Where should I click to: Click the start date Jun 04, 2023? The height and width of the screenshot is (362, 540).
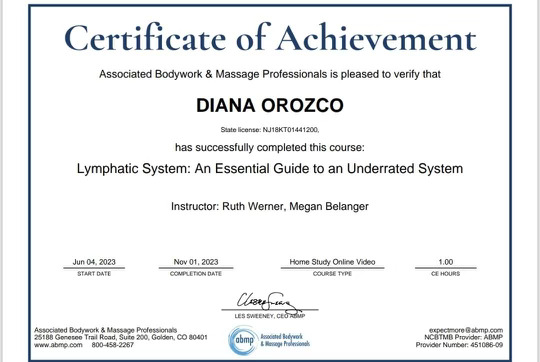click(x=94, y=262)
